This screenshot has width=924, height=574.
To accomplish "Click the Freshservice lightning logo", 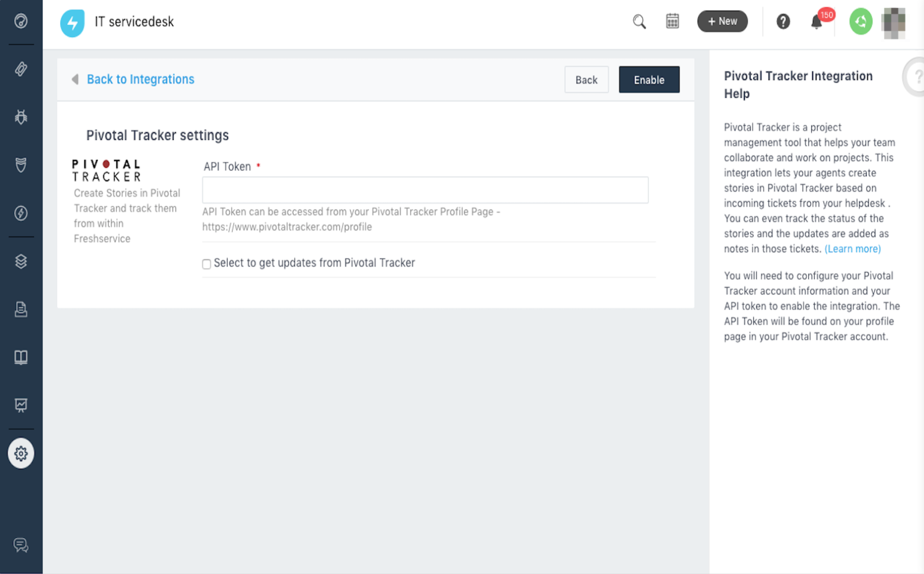I will click(x=72, y=23).
